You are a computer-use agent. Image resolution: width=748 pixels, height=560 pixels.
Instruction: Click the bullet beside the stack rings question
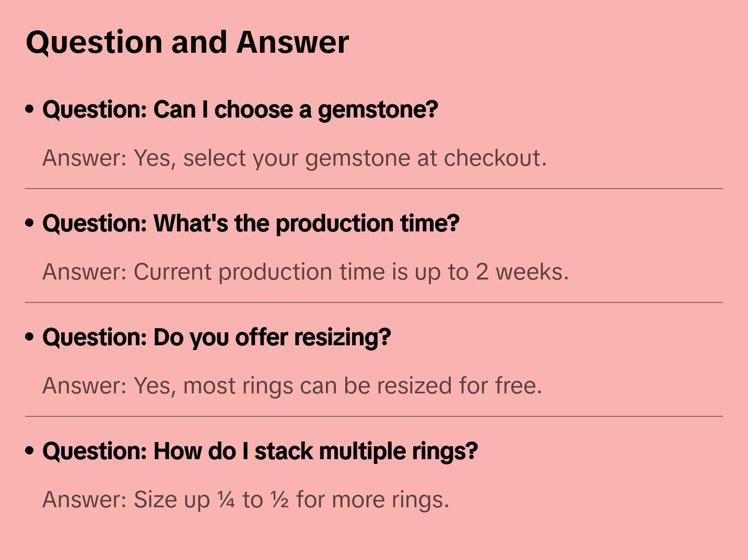[x=30, y=451]
